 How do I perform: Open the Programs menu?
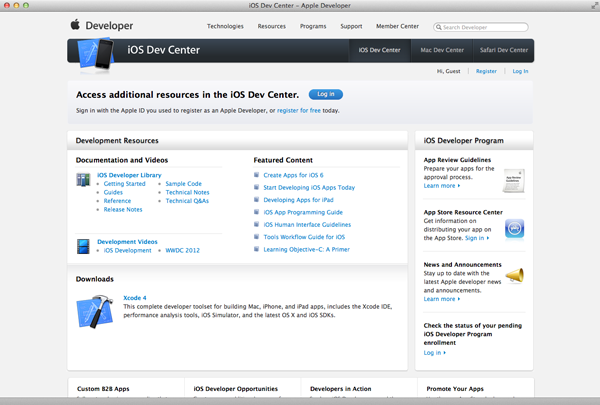[x=313, y=26]
